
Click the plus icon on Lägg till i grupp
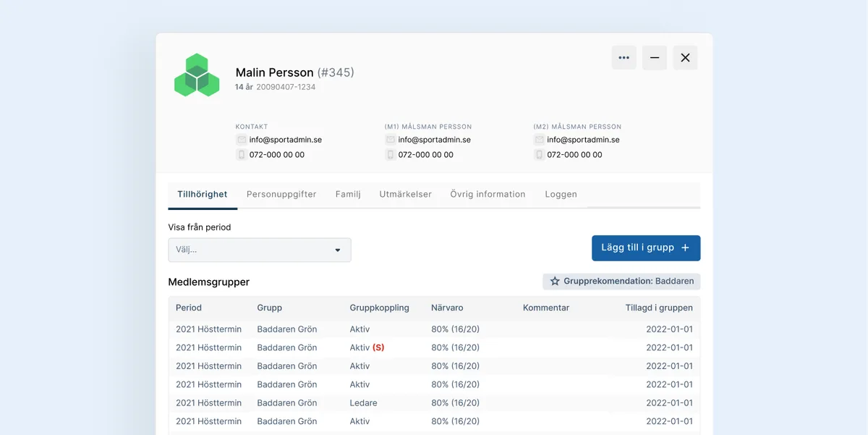tap(686, 248)
